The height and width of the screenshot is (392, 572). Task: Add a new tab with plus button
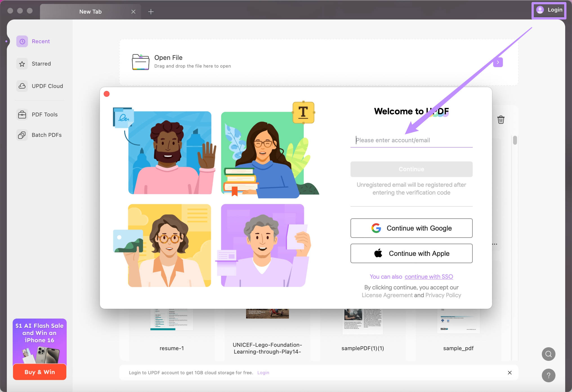click(151, 12)
